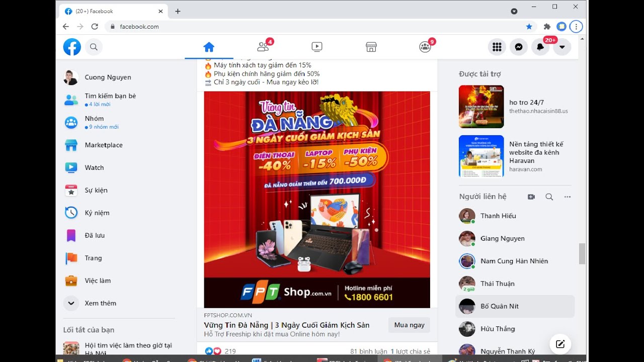This screenshot has height=362, width=644.
Task: Click the Facebook logo icon
Action: click(x=72, y=47)
